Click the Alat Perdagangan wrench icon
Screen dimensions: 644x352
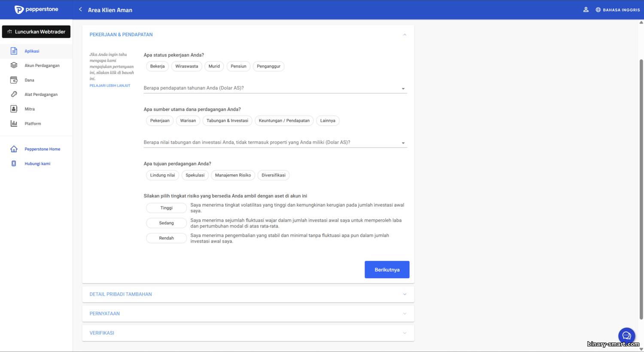pos(14,94)
